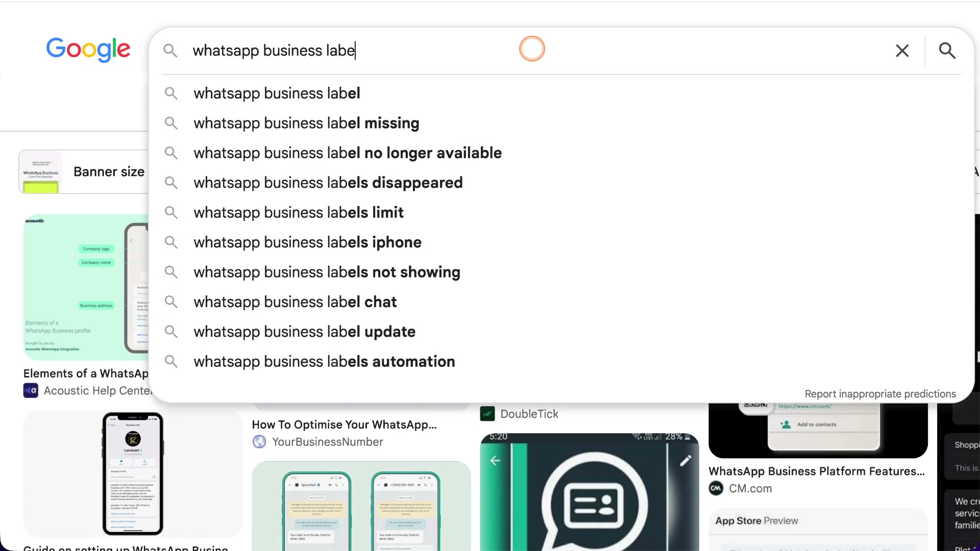980x551 pixels.
Task: Choose 'whatsapp business label no longer available'
Action: [x=561, y=153]
